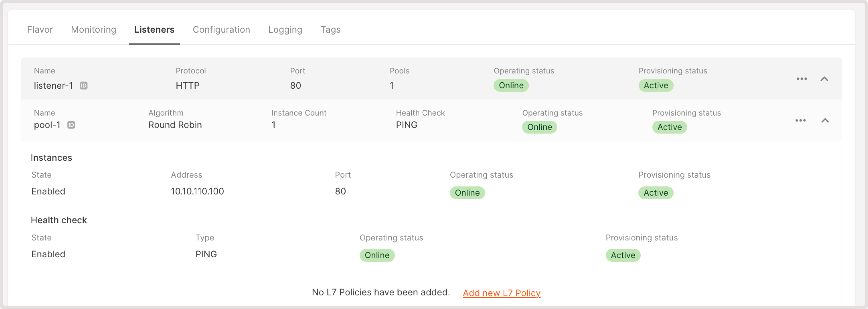Open the Configuration tab
This screenshot has height=309, width=868.
pos(221,30)
